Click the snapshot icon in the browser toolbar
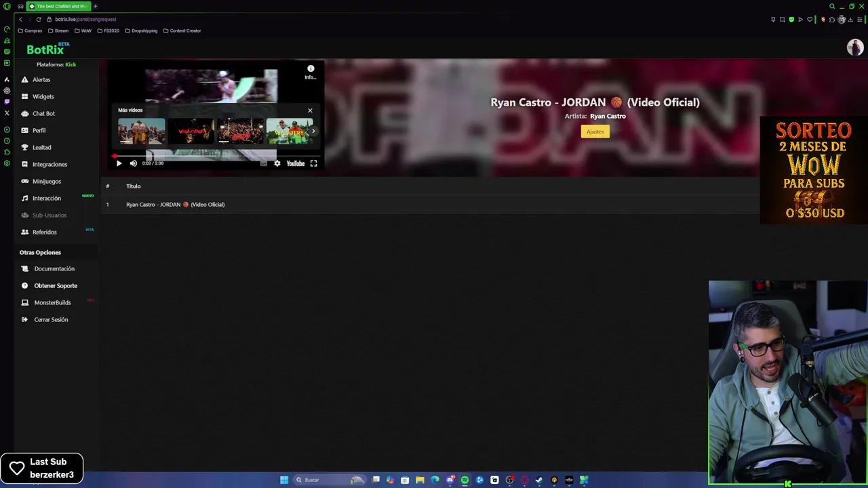868x488 pixels. 782,20
